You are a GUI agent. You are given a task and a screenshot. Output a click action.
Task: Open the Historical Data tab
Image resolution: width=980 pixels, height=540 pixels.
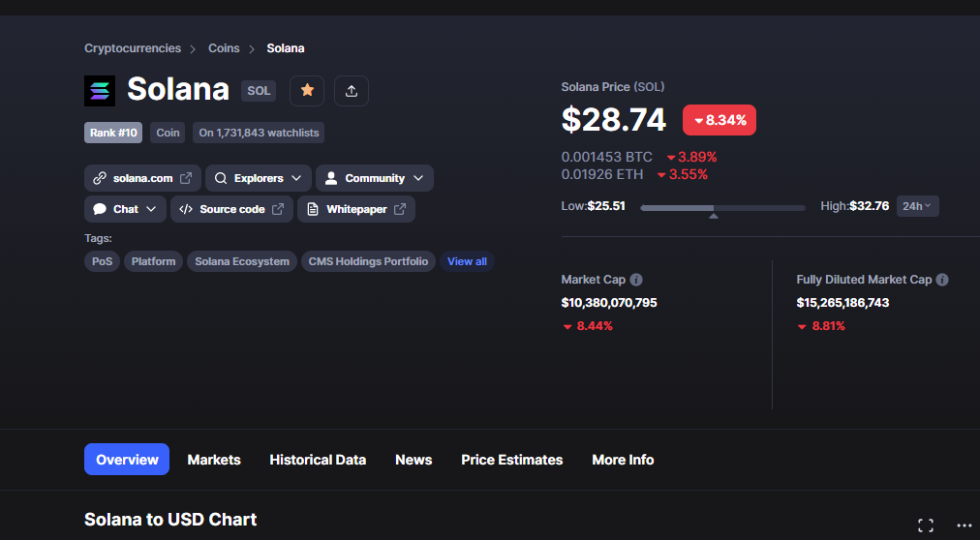pos(318,460)
